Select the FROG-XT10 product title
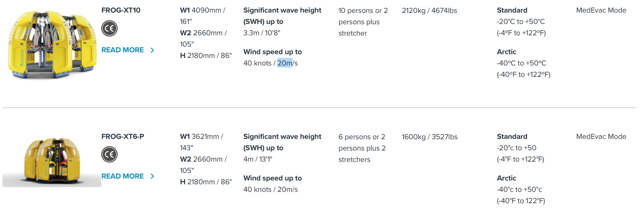 pos(121,10)
